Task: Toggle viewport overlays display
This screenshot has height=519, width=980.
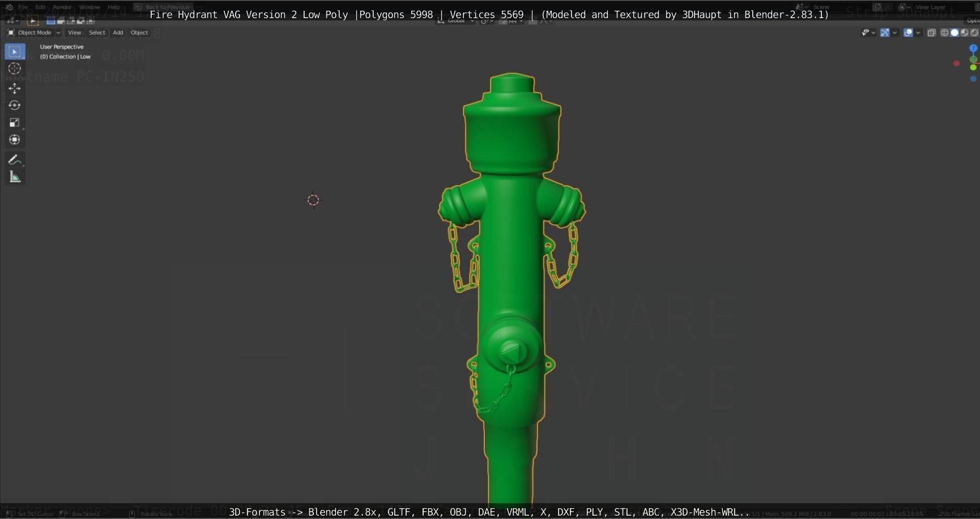Action: (908, 33)
